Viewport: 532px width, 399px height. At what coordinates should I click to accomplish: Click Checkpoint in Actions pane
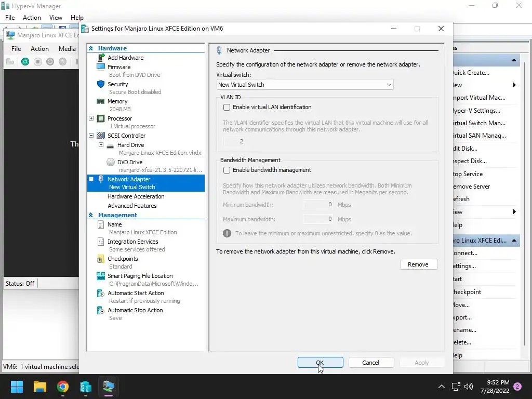point(467,292)
